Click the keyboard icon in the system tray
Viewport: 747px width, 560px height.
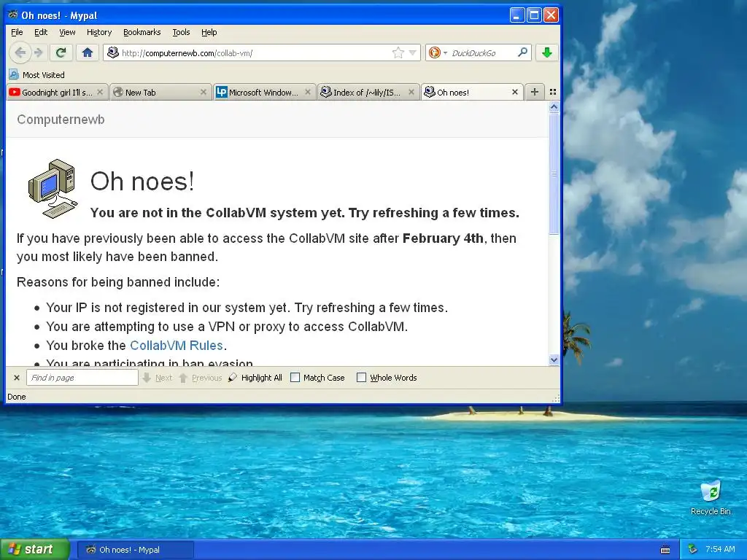pos(665,550)
